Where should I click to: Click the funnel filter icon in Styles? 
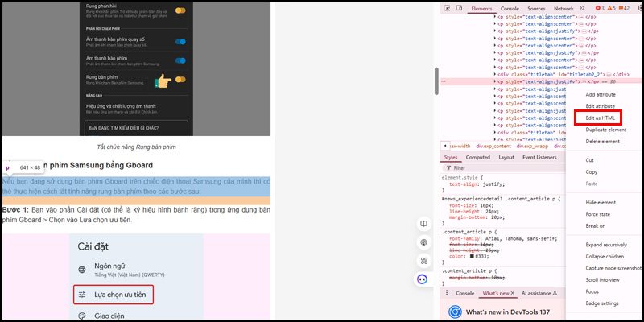click(449, 168)
